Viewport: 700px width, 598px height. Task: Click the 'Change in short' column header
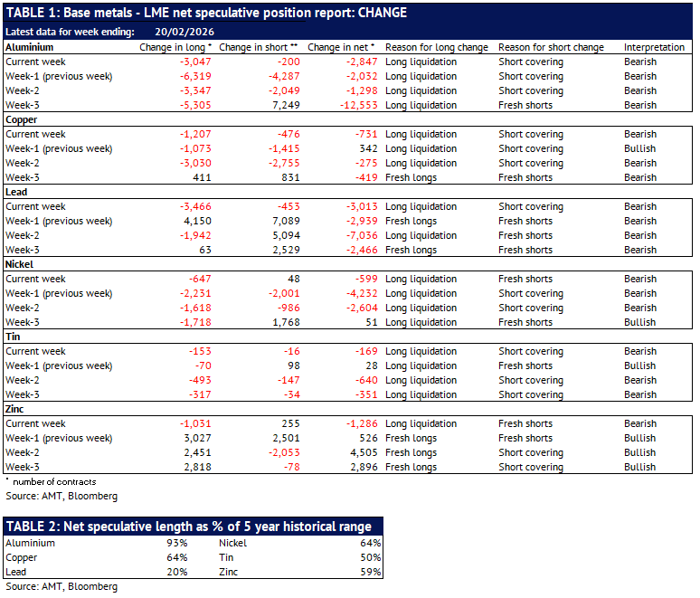point(259,47)
